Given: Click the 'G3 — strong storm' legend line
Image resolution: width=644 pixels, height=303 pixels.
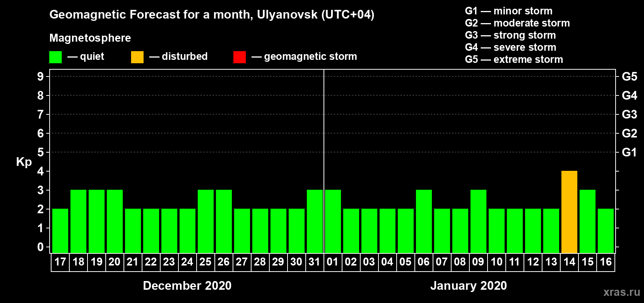Looking at the screenshot, I should [x=510, y=35].
